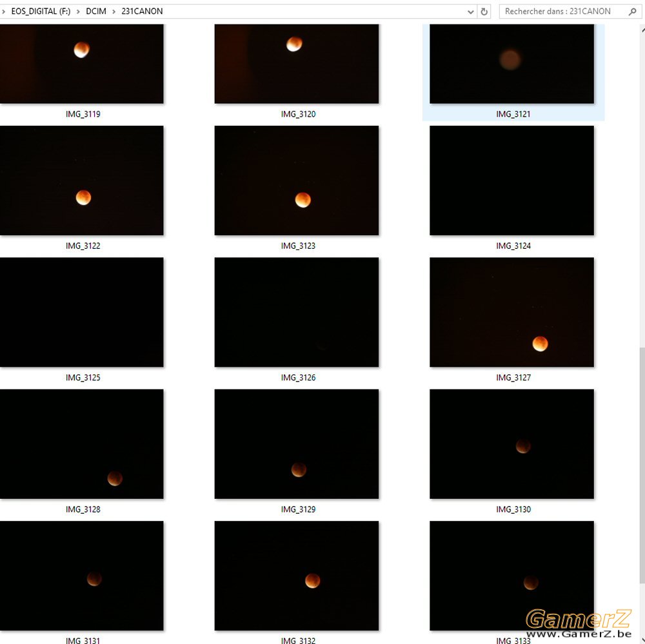This screenshot has height=644, width=645.
Task: Click file name label IMG_3130
Action: 513,509
